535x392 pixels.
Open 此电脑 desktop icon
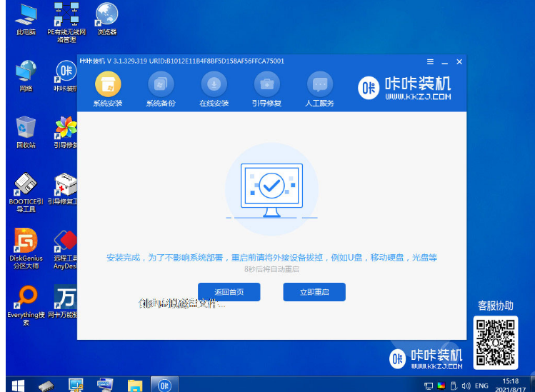coord(26,18)
